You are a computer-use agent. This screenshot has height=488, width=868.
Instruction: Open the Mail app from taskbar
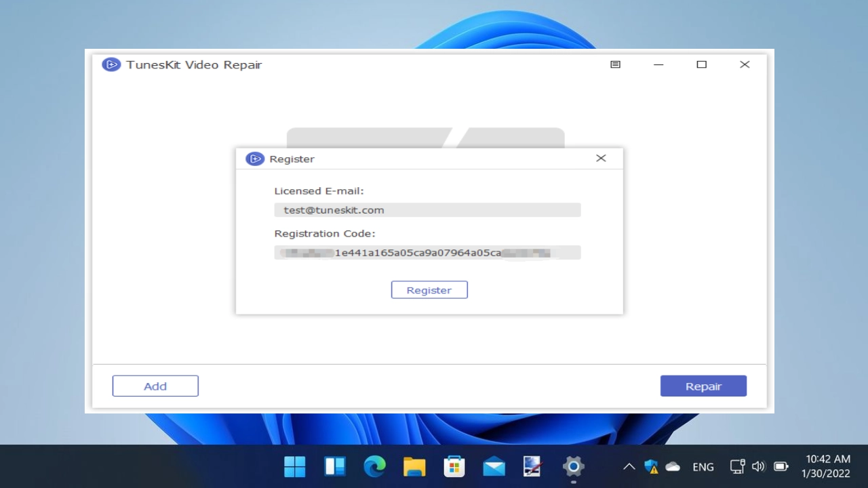coord(494,466)
